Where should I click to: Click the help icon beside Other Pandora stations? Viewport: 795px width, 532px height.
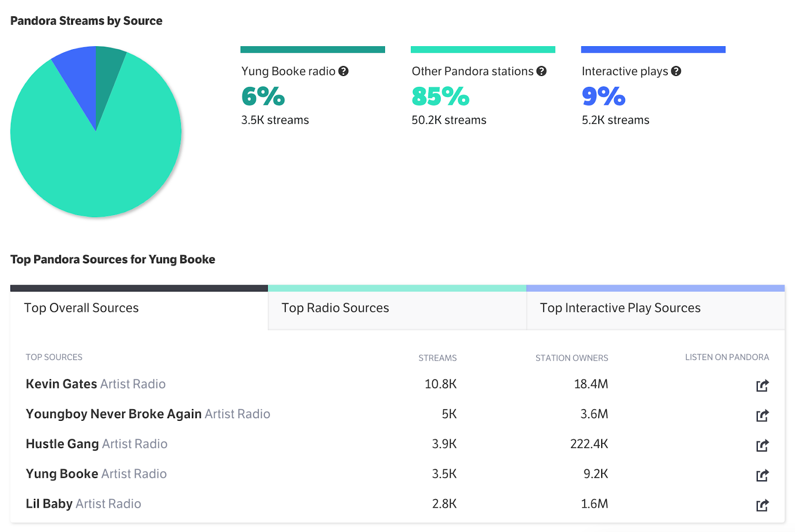coord(542,71)
